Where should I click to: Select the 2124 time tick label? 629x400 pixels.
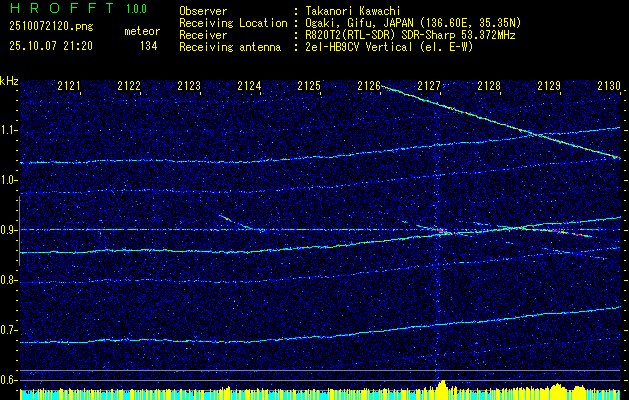[x=249, y=87]
